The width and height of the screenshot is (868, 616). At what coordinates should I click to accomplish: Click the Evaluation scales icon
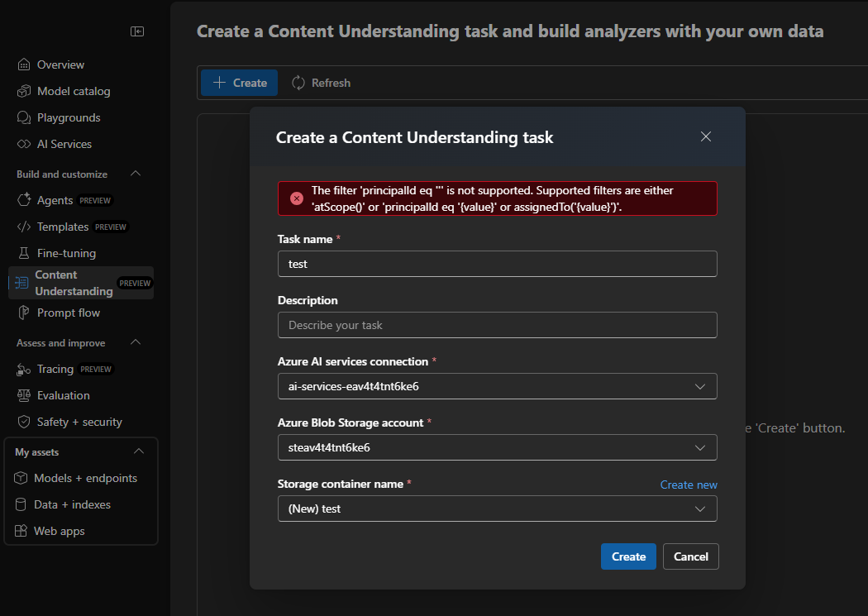click(24, 395)
